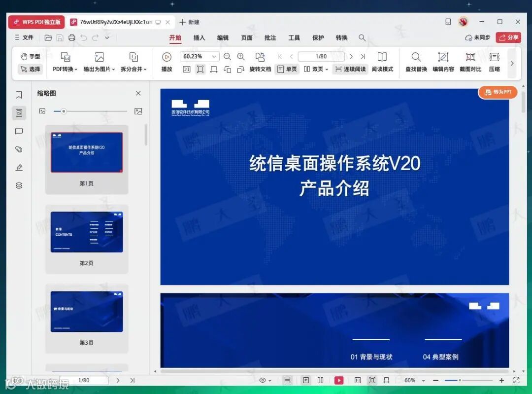The height and width of the screenshot is (394, 532).
Task: Switch to the 开始 tab
Action: pos(175,37)
